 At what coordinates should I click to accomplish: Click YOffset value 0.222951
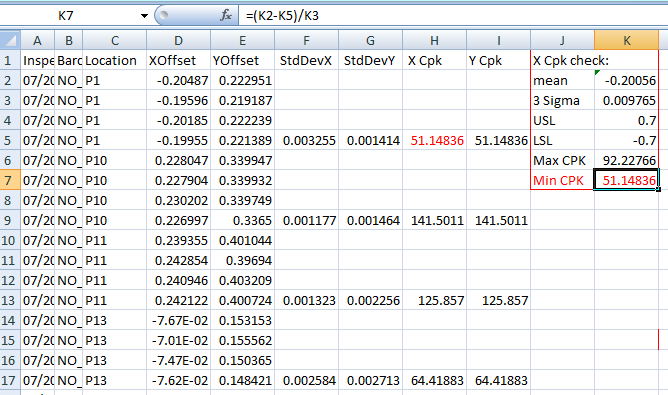(x=242, y=81)
